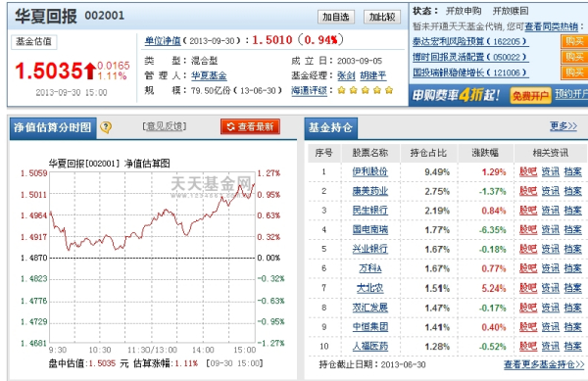
Task: Click the 净值估算图 intraday chart
Action: coord(152,258)
